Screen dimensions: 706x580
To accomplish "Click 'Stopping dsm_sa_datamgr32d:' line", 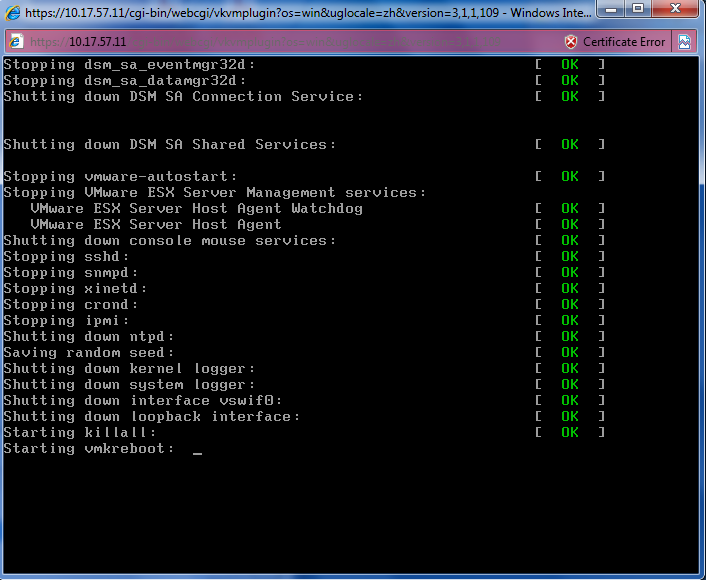I will coord(125,80).
